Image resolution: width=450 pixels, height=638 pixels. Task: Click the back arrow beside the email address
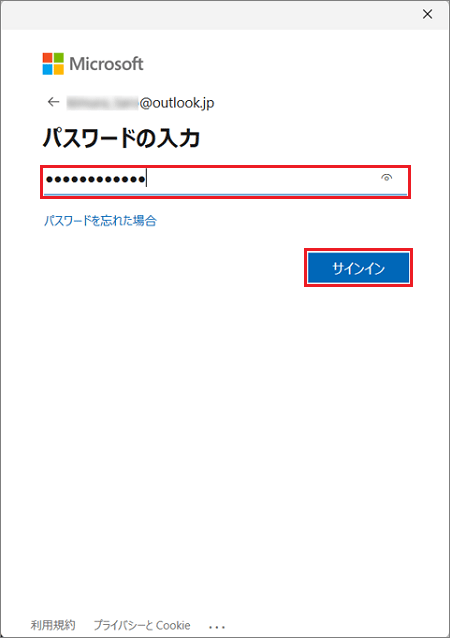click(x=53, y=102)
